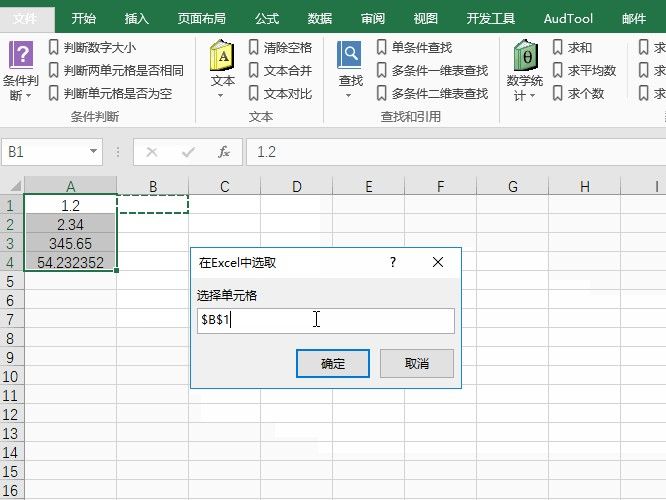Switch to the AudTool tab

coord(568,19)
